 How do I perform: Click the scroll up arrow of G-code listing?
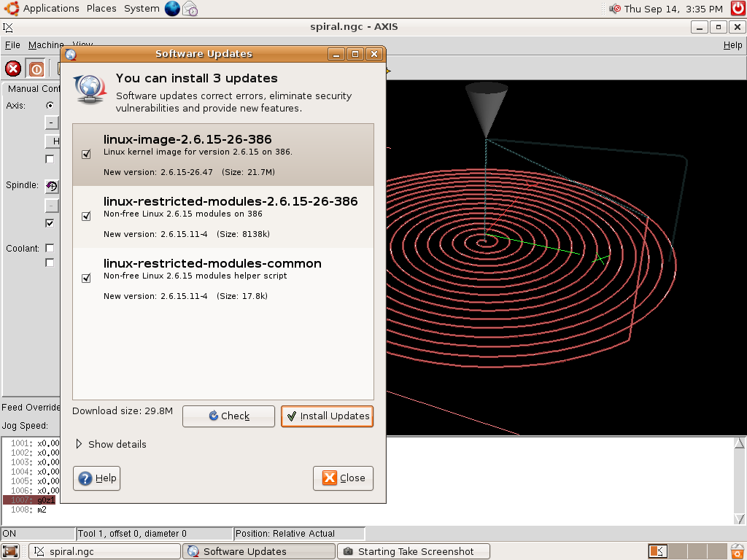tap(740, 443)
